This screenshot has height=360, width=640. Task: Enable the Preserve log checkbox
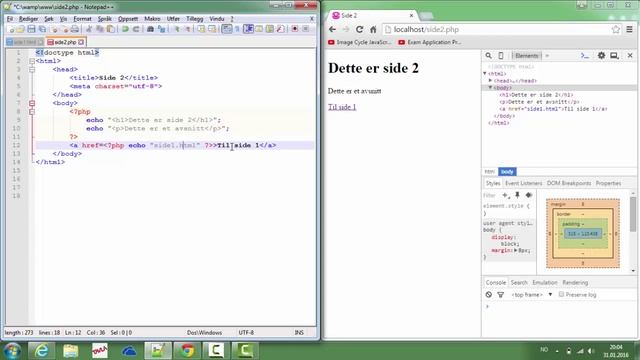561,294
